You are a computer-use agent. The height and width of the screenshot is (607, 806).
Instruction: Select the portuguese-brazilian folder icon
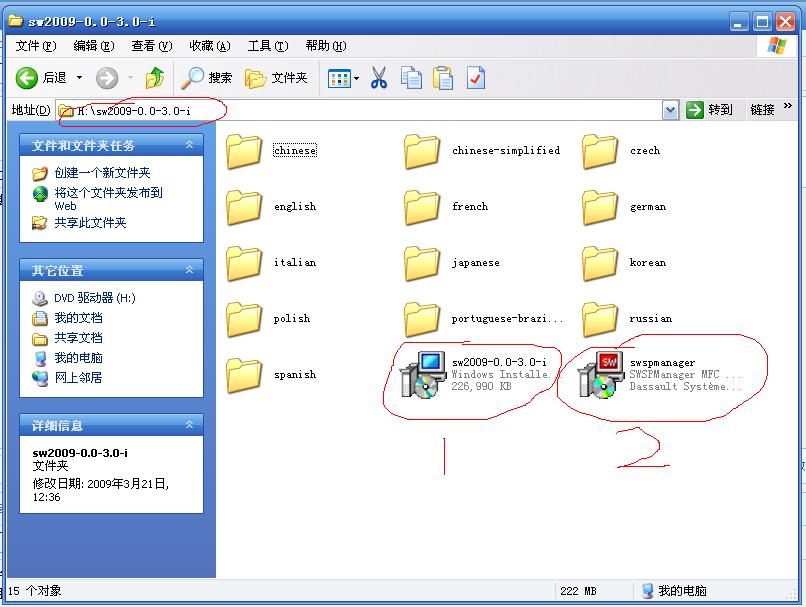[422, 320]
